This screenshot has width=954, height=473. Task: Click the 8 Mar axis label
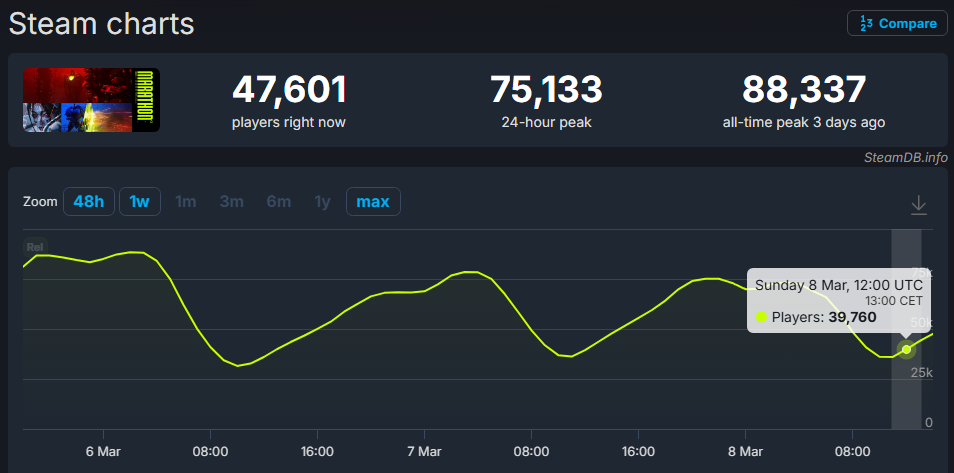(x=745, y=452)
